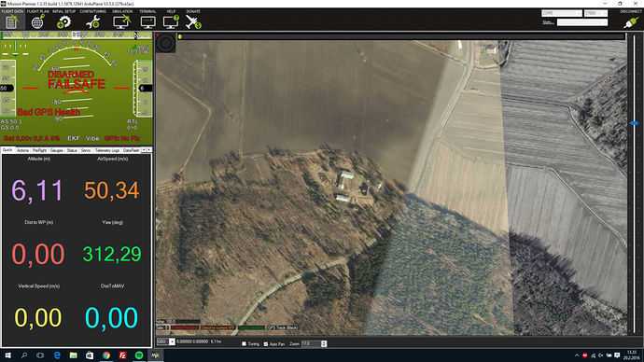Open the Simulation monitor icon
644x362 pixels.
(x=122, y=21)
